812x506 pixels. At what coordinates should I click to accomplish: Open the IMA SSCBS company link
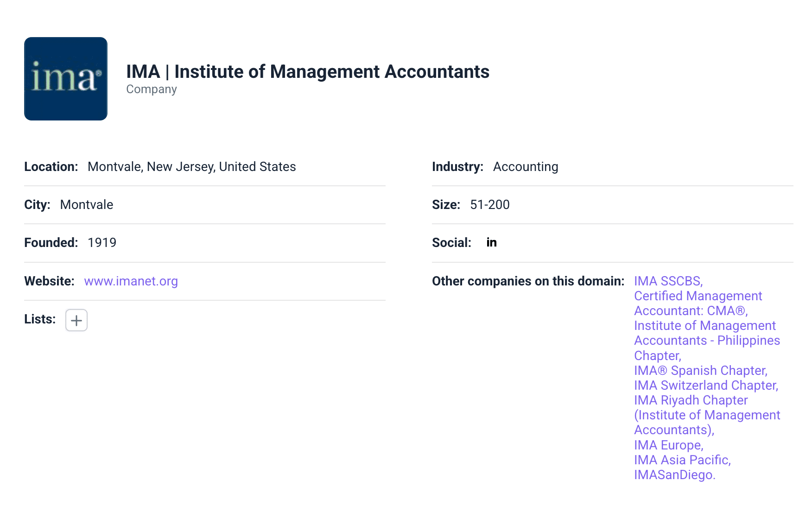[668, 281]
